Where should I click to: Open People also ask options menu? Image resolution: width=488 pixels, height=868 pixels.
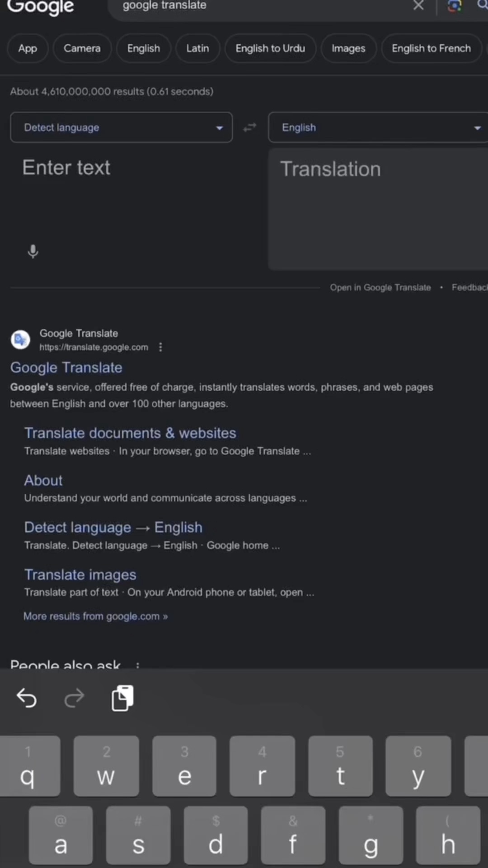pos(138,665)
